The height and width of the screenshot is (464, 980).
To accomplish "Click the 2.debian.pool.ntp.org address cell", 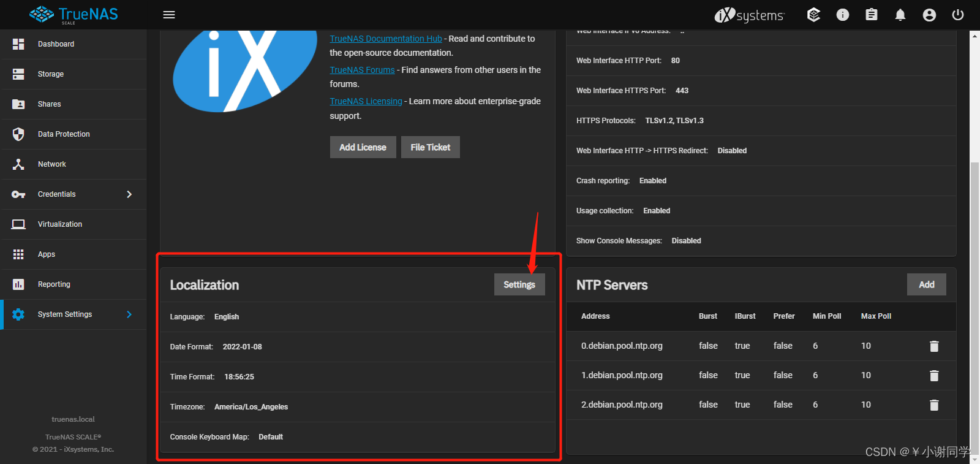I will [622, 405].
